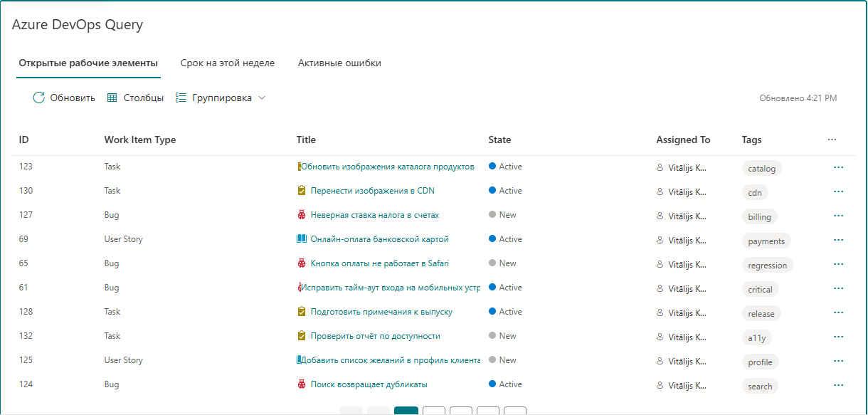Sort by the State column header
868x415 pixels.
[499, 140]
